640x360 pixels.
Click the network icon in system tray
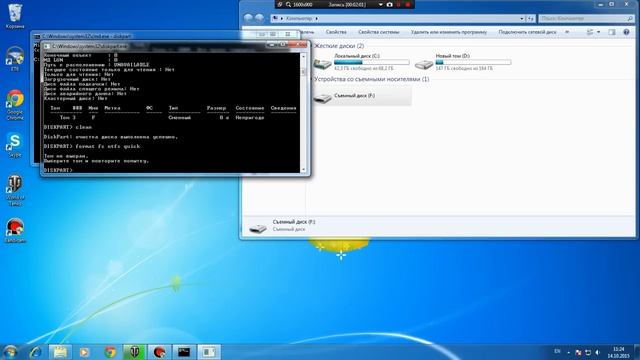click(x=588, y=352)
